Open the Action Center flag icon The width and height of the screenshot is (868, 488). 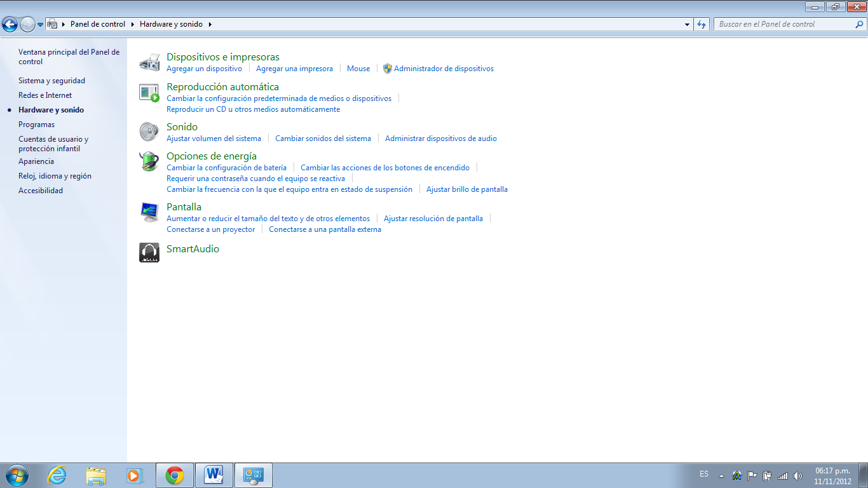pyautogui.click(x=753, y=475)
